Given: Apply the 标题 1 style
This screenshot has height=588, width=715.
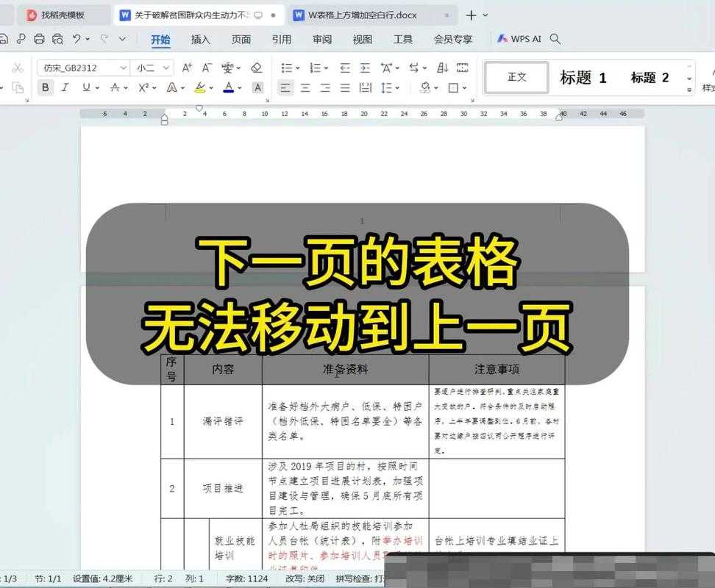Looking at the screenshot, I should 582,76.
